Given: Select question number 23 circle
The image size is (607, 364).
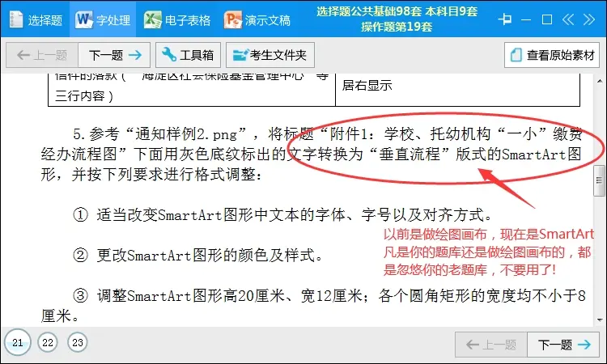Looking at the screenshot, I should coord(78,342).
